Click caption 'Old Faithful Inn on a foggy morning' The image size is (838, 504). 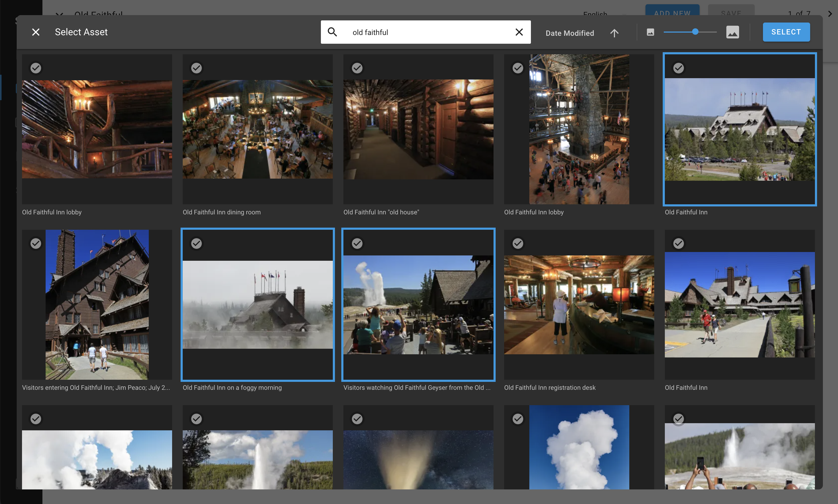pos(232,387)
